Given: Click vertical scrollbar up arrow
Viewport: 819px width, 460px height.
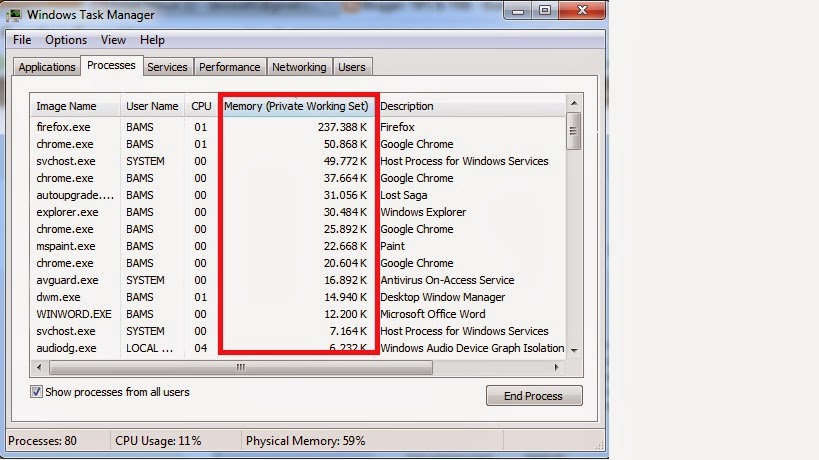Looking at the screenshot, I should (574, 103).
